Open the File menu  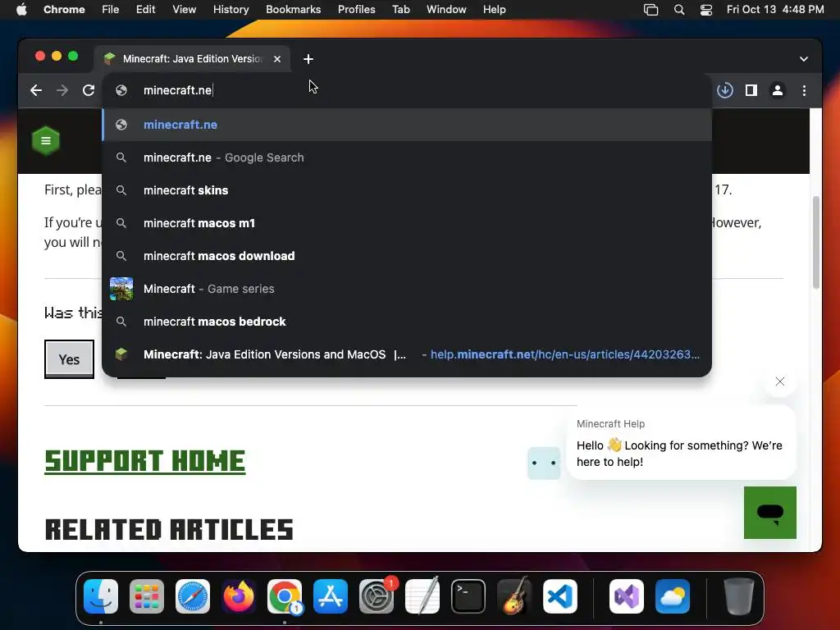111,10
